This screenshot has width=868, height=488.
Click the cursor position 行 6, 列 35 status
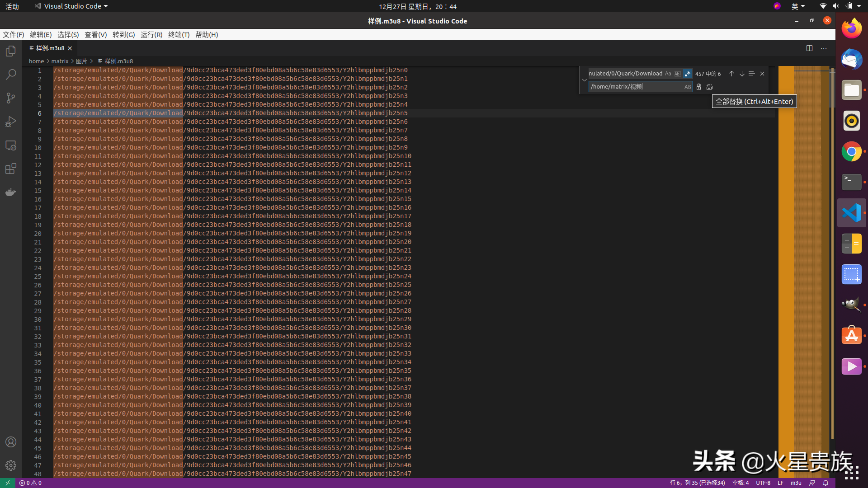point(698,483)
